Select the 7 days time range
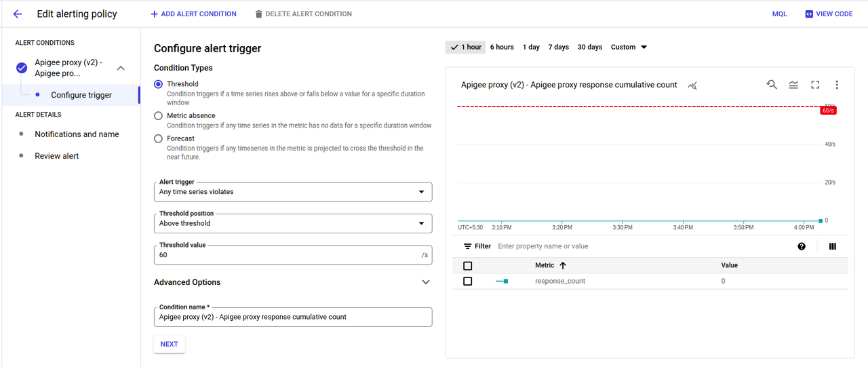Image resolution: width=868 pixels, height=367 pixels. pos(559,47)
